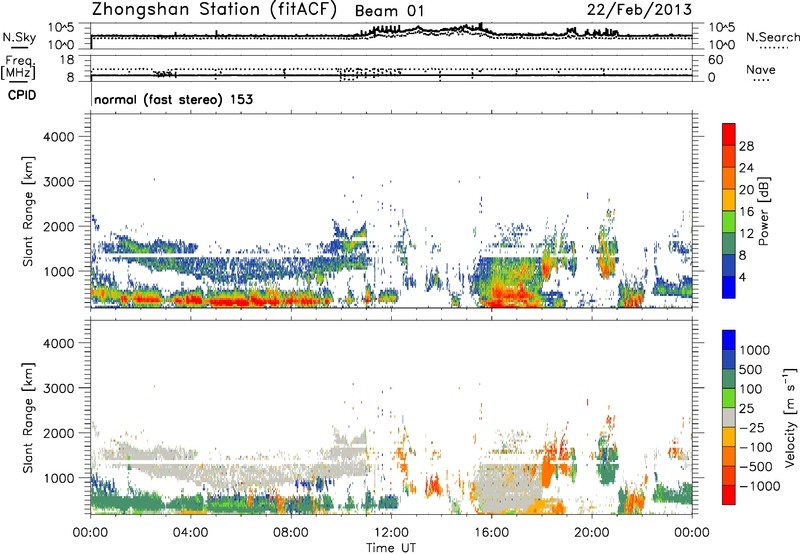
Task: Click the "16" tick on Power colorbar
Action: [x=746, y=212]
